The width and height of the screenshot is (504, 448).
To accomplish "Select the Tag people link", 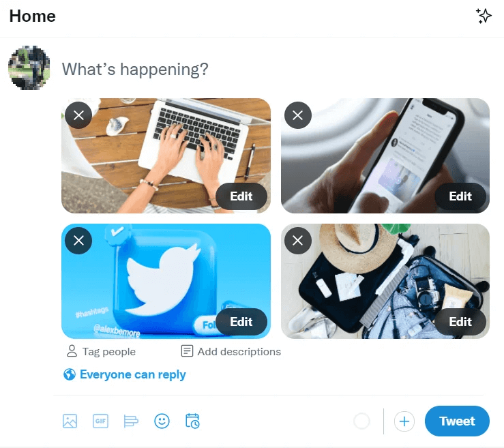I will pyautogui.click(x=101, y=351).
